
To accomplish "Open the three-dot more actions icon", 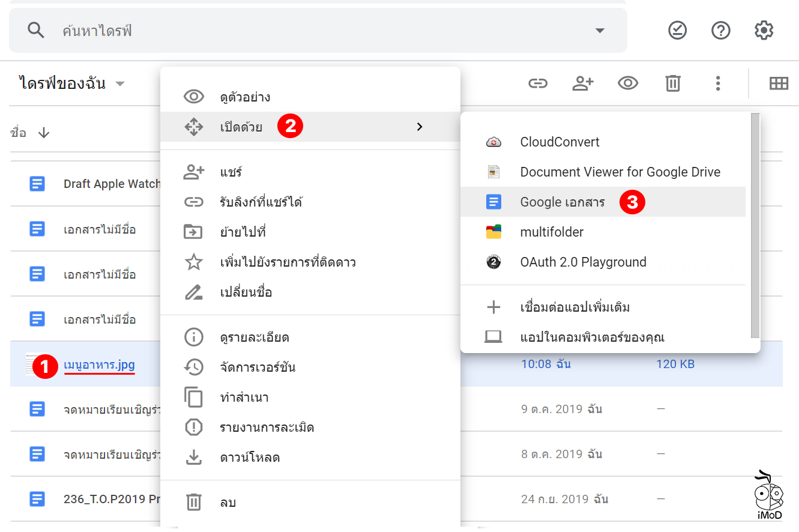I will pos(717,83).
